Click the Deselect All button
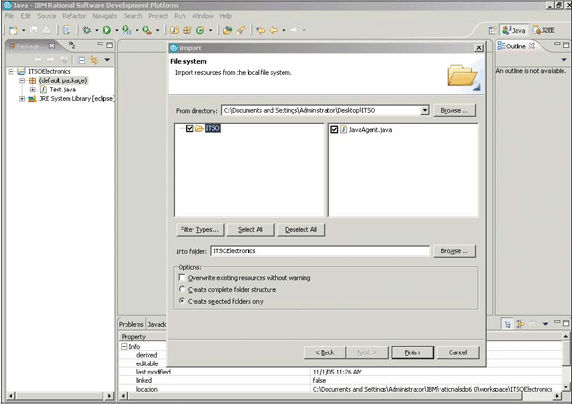Image resolution: width=572 pixels, height=404 pixels. click(x=301, y=230)
